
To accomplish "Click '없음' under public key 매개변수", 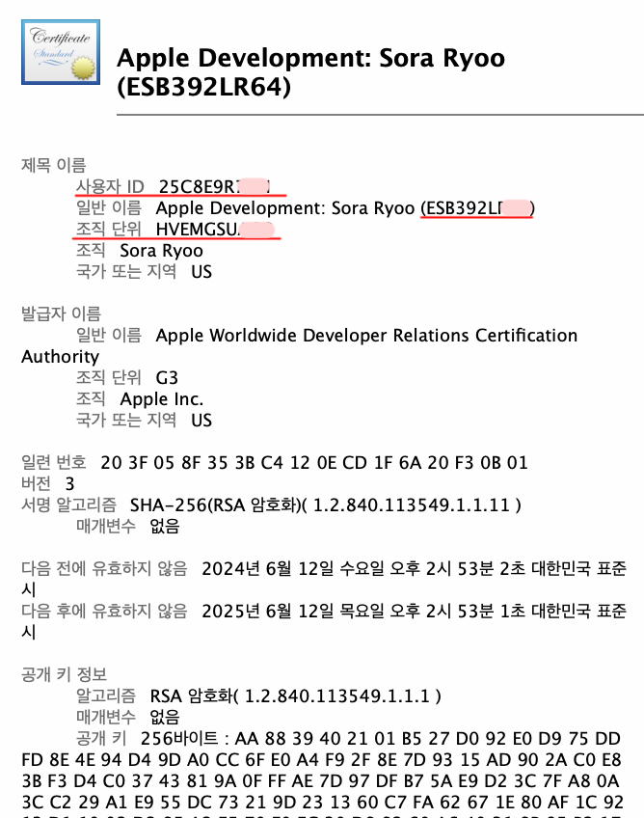I will pyautogui.click(x=165, y=718).
